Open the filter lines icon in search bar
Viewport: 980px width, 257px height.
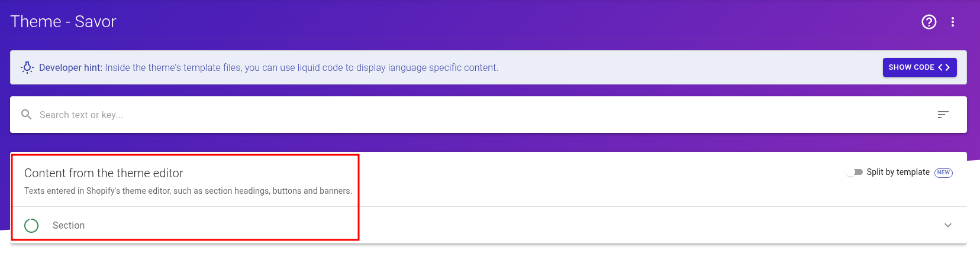pyautogui.click(x=943, y=115)
